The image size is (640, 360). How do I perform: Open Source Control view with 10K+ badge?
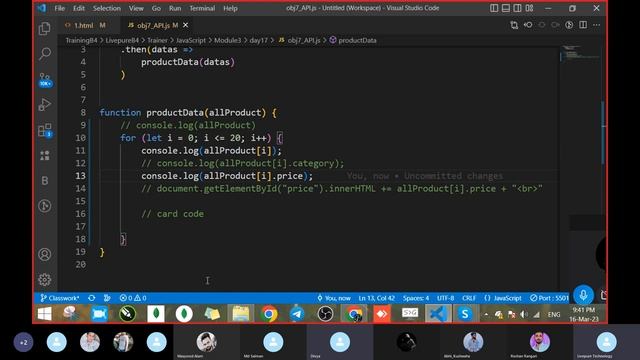[44, 79]
